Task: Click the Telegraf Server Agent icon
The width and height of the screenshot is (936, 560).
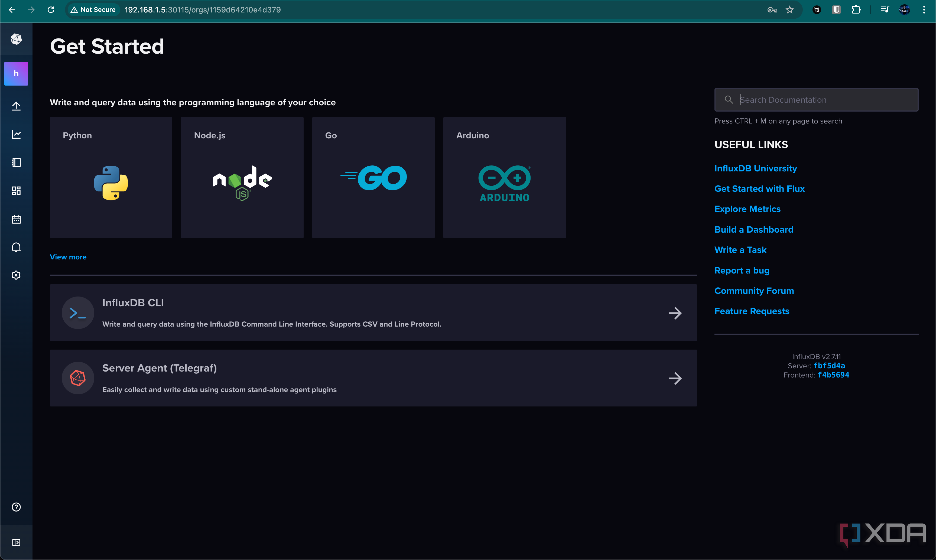Action: point(78,378)
